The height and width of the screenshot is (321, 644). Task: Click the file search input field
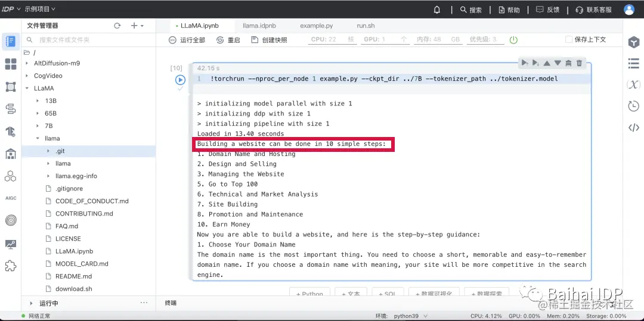coord(89,40)
